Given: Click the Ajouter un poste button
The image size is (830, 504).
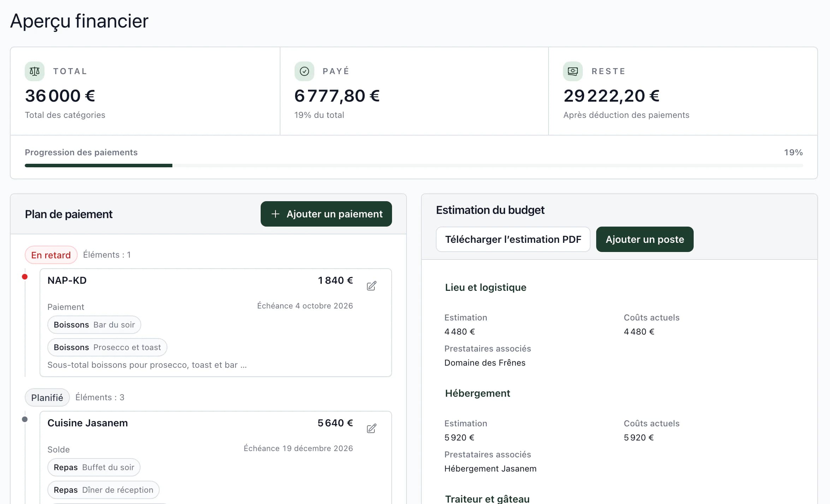Looking at the screenshot, I should [645, 239].
